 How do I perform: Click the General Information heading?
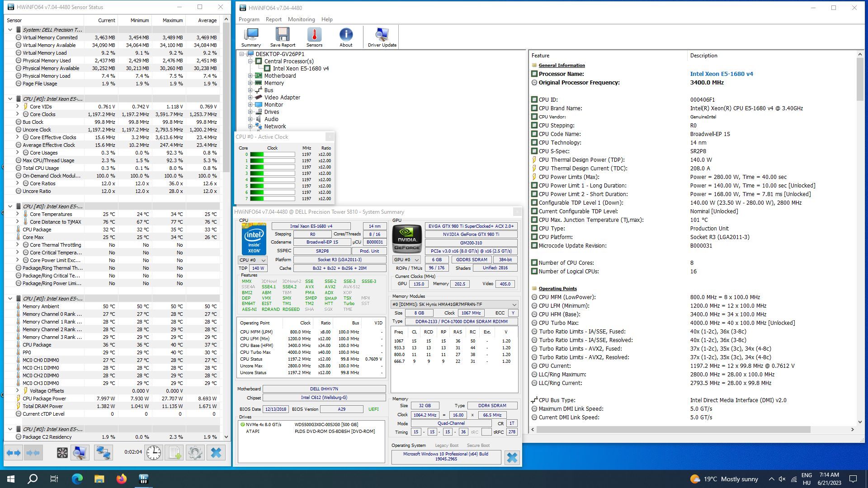pos(561,66)
